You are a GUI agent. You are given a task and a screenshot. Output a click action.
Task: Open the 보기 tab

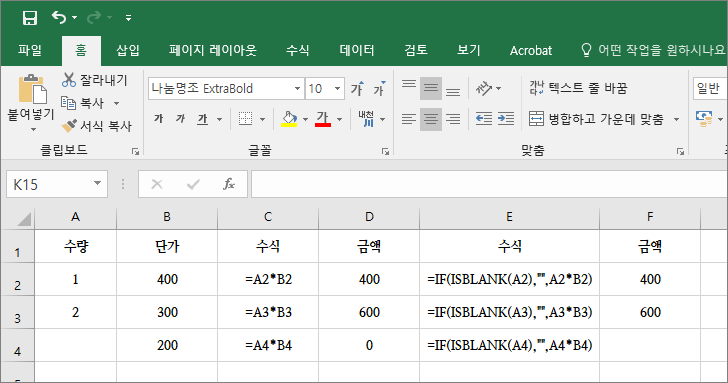tap(468, 50)
